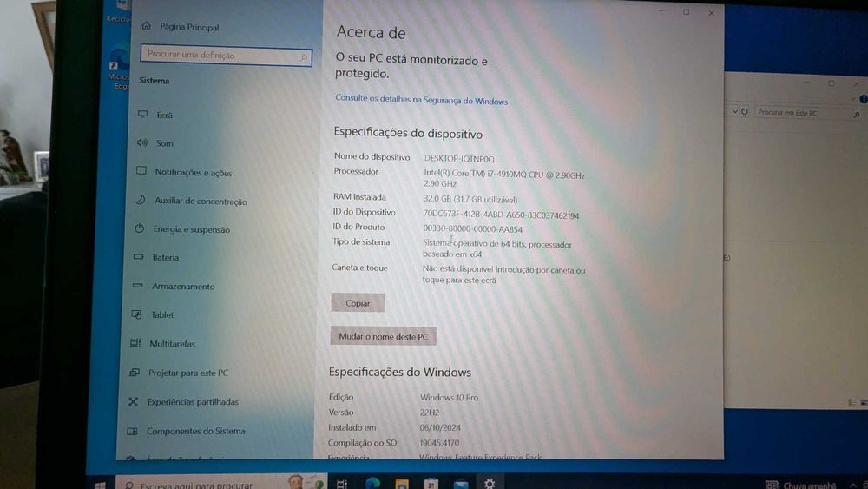Click system tray overflow chevron
The height and width of the screenshot is (489, 868).
pos(852,486)
